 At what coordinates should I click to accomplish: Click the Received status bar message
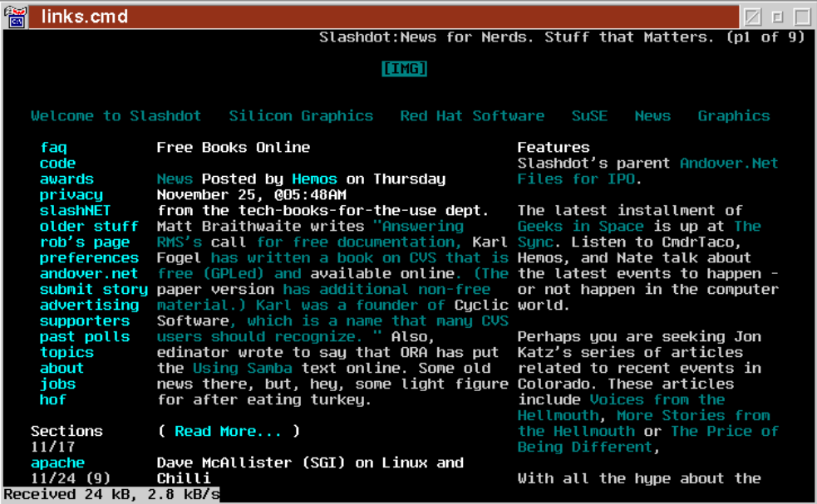111,495
